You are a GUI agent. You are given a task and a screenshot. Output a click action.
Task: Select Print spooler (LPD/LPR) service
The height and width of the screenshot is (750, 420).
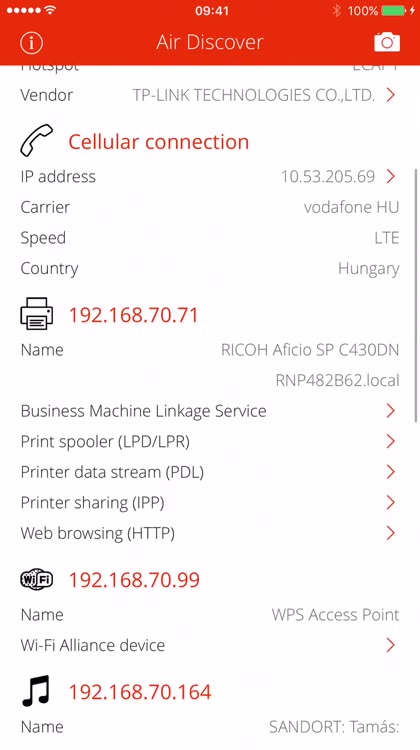[209, 441]
